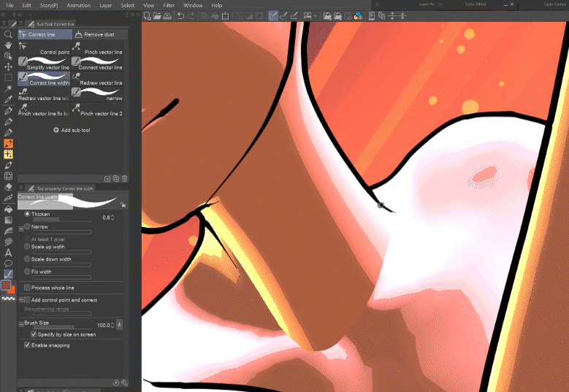Click the lock icon on Correct line width preview
Viewport: 569px width, 392px height.
point(123,205)
